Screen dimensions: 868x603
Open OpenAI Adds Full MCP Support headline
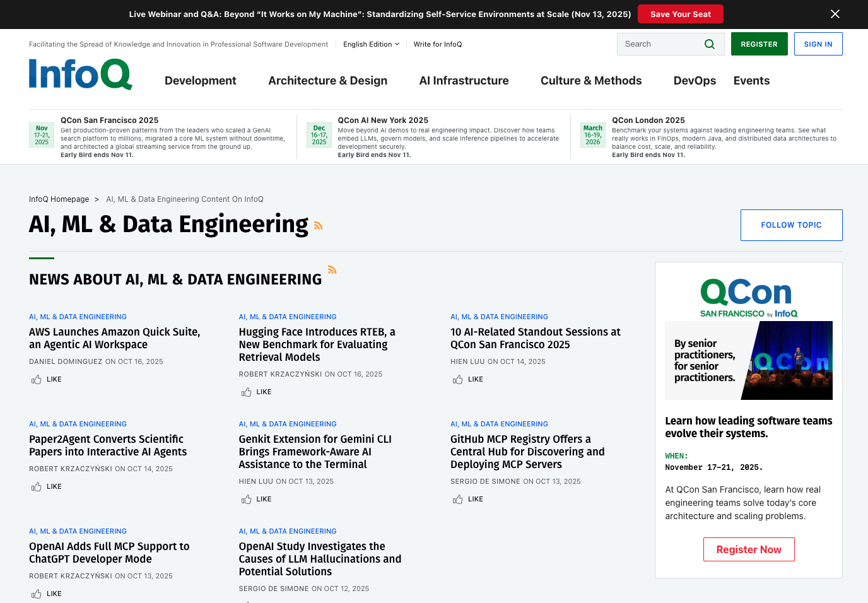click(x=109, y=553)
